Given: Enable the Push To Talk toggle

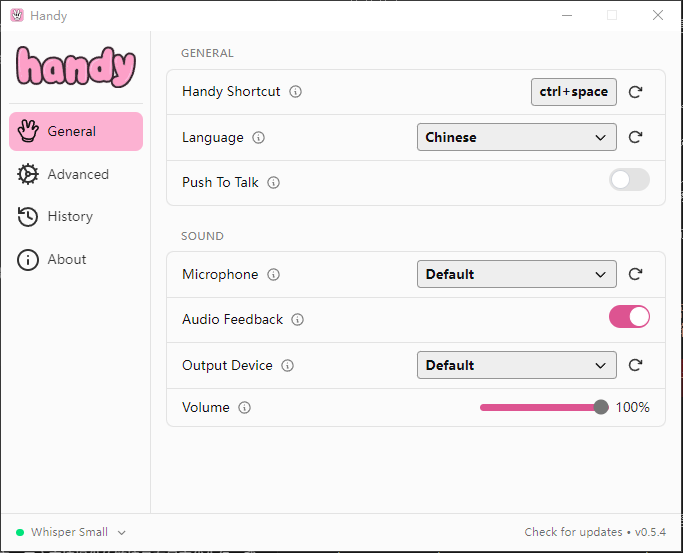Looking at the screenshot, I should (629, 180).
